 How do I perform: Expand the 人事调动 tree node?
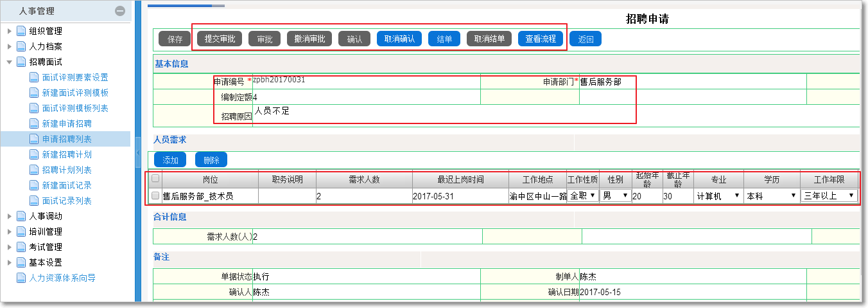tap(9, 216)
